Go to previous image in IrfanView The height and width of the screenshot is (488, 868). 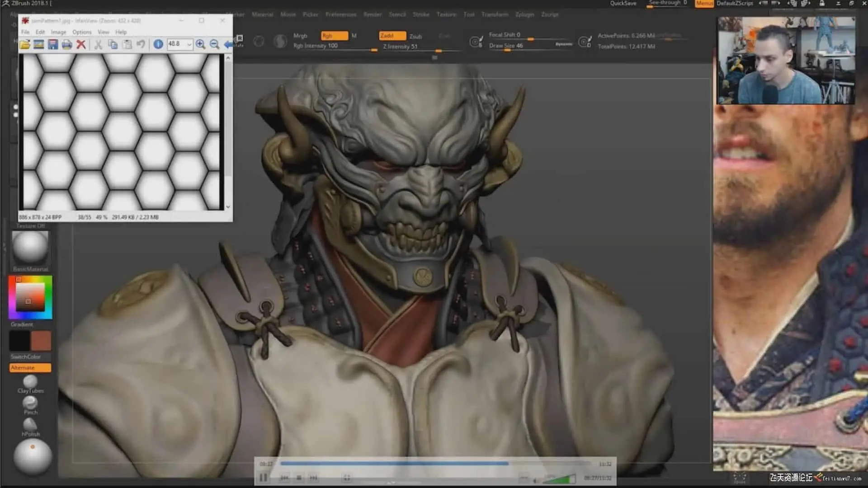tap(228, 44)
